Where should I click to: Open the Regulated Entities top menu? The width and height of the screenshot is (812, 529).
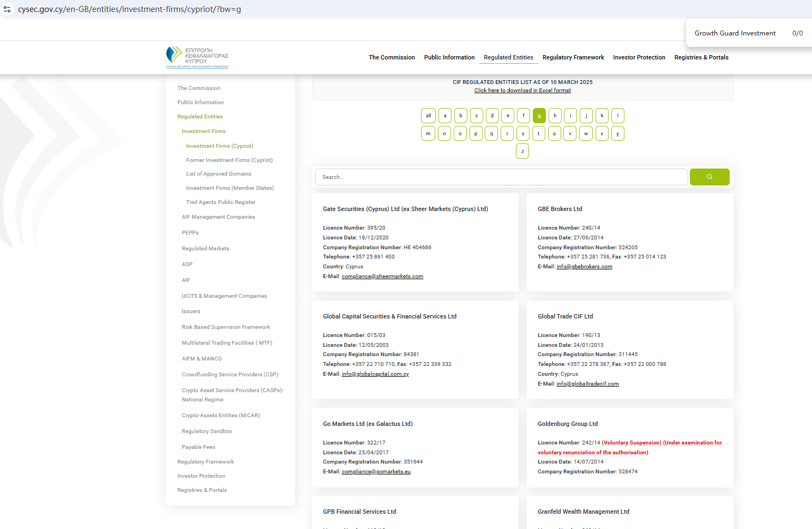pos(508,57)
